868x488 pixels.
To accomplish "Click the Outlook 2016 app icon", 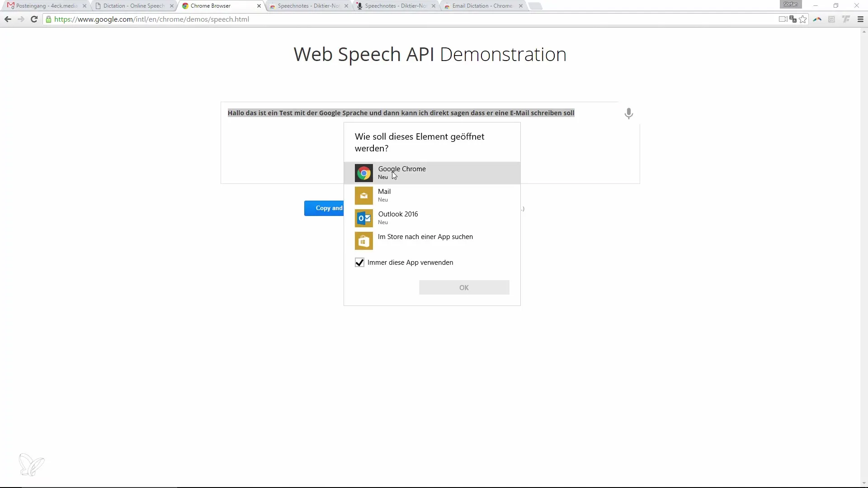I will click(364, 218).
